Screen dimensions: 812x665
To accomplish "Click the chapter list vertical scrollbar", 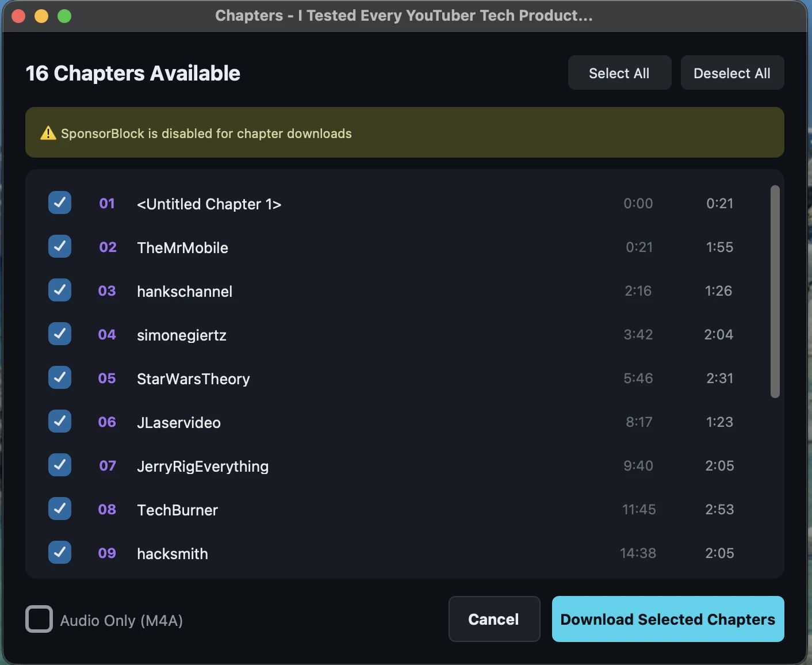I will pyautogui.click(x=775, y=292).
